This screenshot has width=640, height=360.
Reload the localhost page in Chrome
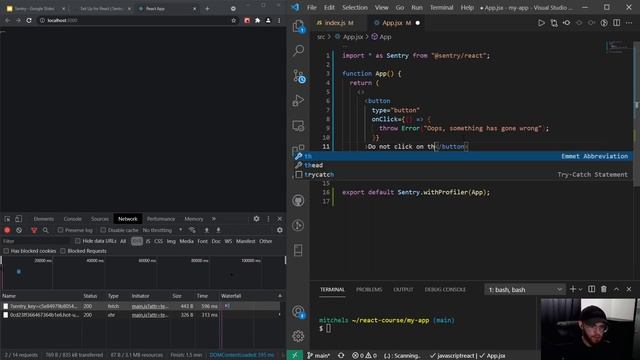pyautogui.click(x=29, y=20)
